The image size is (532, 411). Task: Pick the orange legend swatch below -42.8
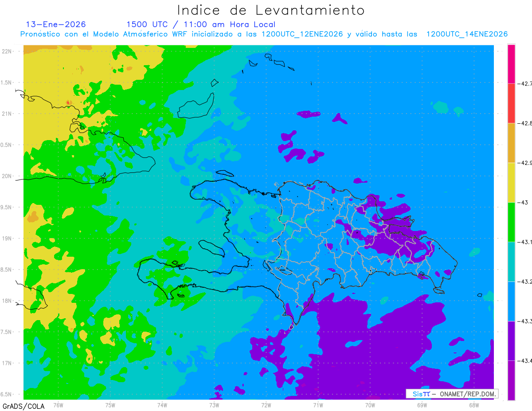[x=511, y=143]
